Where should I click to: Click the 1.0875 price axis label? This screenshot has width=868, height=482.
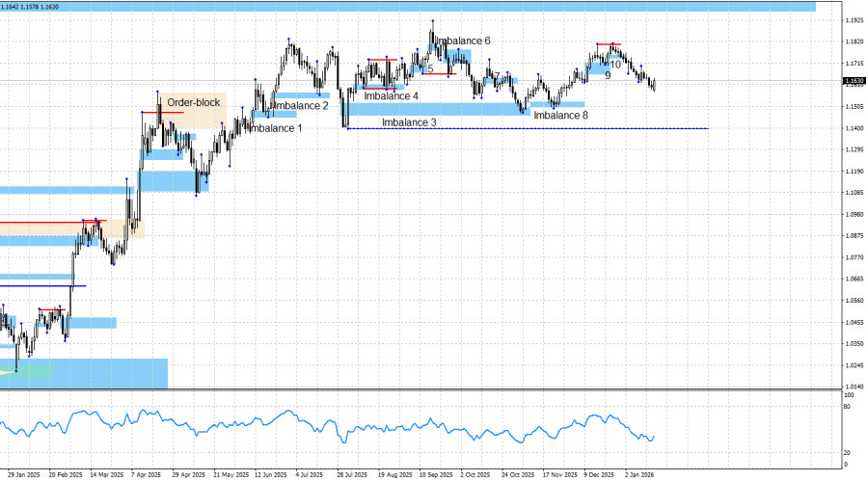(854, 236)
